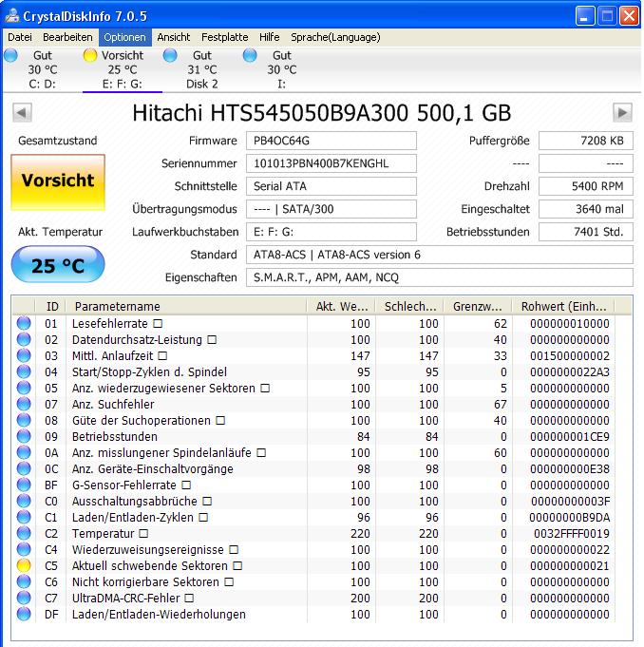
Task: Click the status icon for Ausschaltungsabbrüche
Action: pyautogui.click(x=24, y=501)
